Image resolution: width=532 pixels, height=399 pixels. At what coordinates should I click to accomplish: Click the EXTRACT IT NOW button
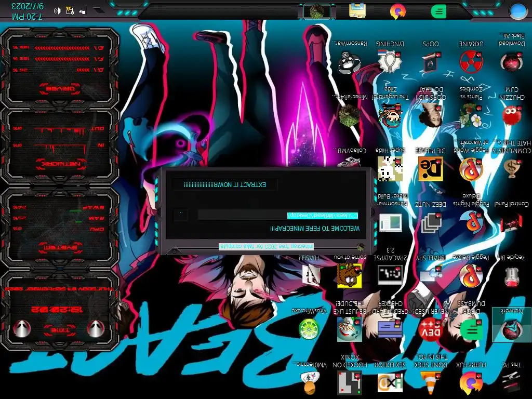tap(224, 184)
